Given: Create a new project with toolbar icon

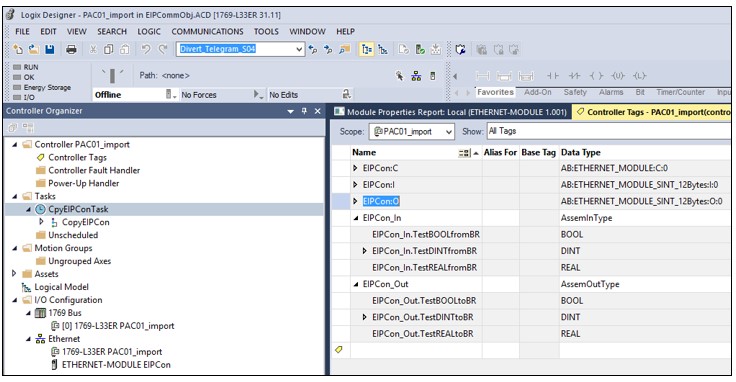Looking at the screenshot, I should [x=18, y=49].
